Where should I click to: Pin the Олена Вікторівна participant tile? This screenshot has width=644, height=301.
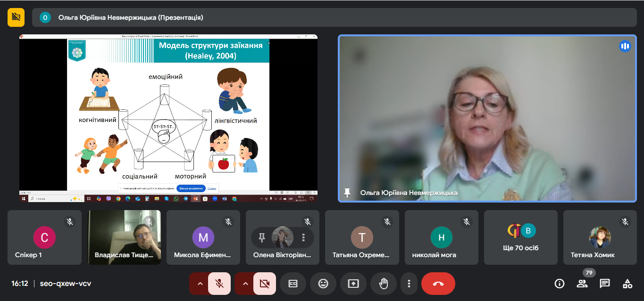[262, 237]
